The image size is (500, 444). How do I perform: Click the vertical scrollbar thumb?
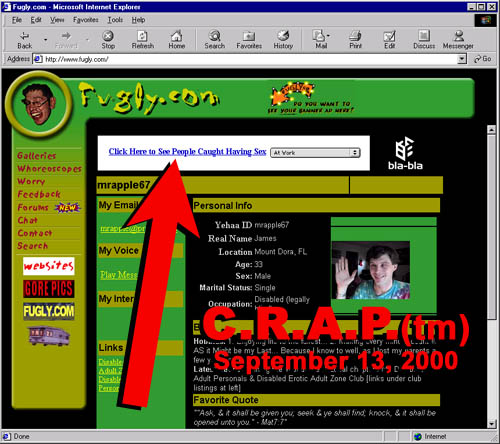(491, 227)
